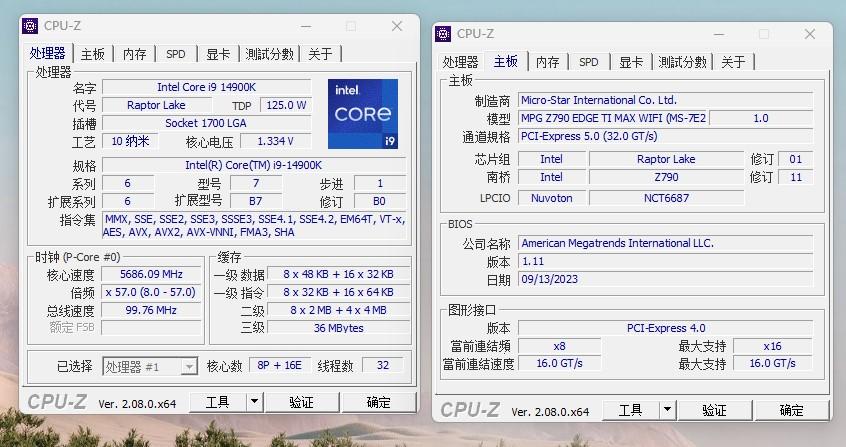Open the SPD tab in left CPU-Z window

176,54
